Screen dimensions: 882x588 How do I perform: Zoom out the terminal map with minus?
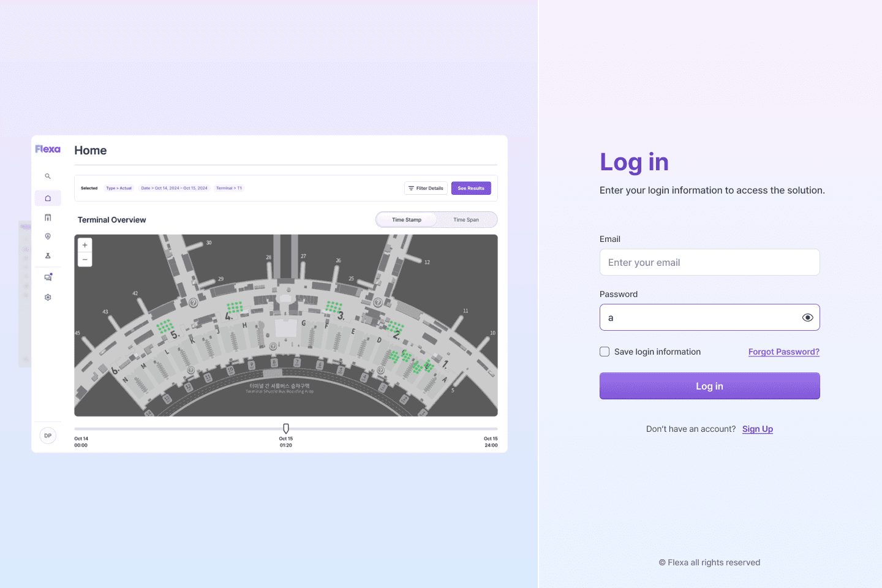pyautogui.click(x=85, y=260)
